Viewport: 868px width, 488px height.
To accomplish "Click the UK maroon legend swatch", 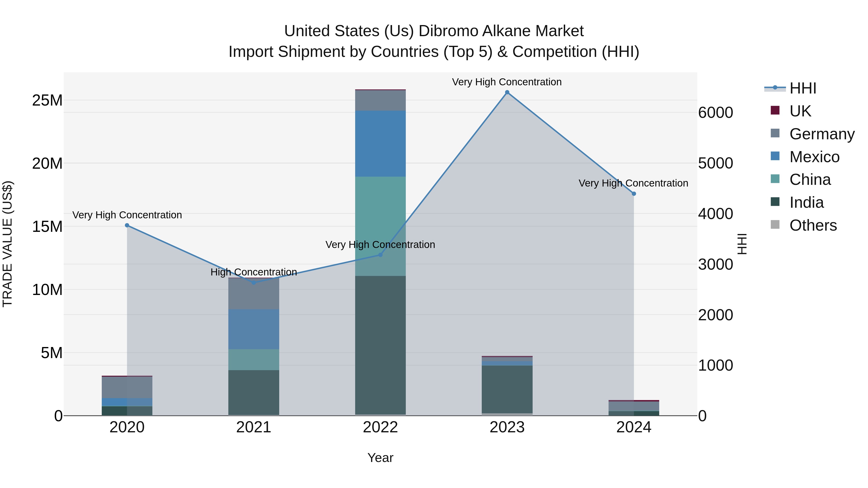I will 775,110.
